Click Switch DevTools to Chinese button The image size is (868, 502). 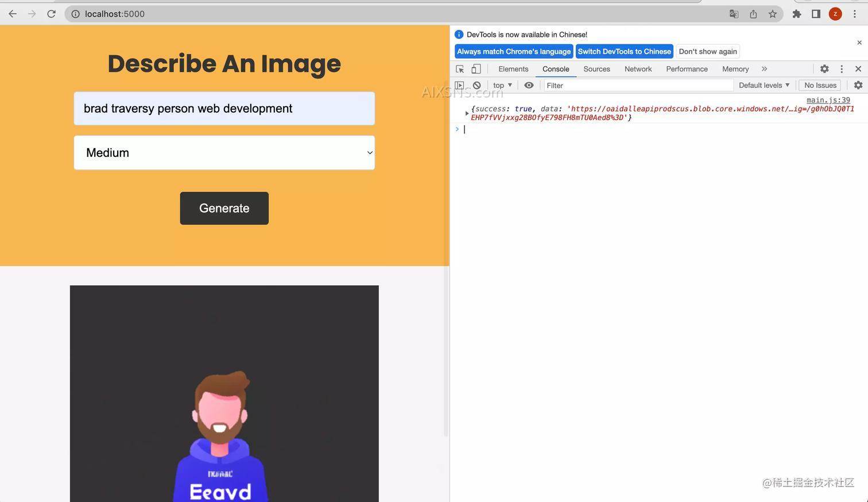(624, 52)
